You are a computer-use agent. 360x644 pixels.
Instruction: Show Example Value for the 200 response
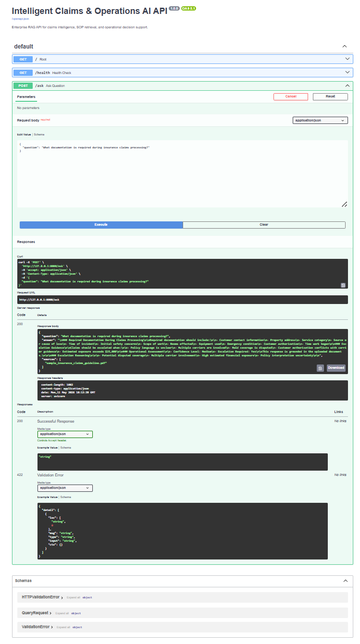coord(48,448)
